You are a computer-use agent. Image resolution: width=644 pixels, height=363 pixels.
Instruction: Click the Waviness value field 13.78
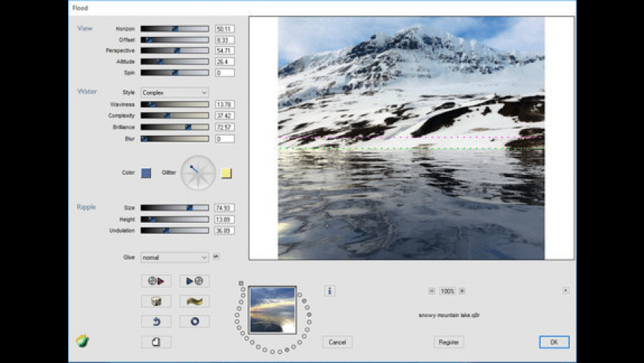[225, 104]
